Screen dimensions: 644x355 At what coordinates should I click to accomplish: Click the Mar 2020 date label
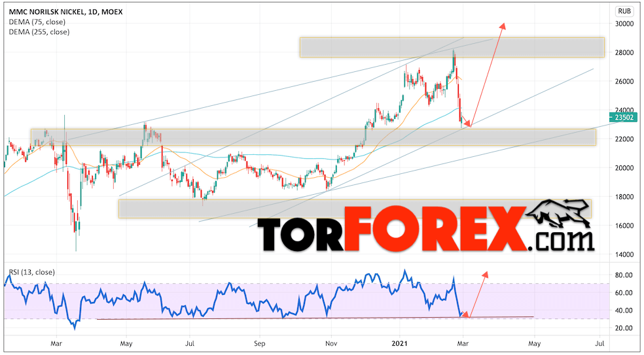coord(56,343)
